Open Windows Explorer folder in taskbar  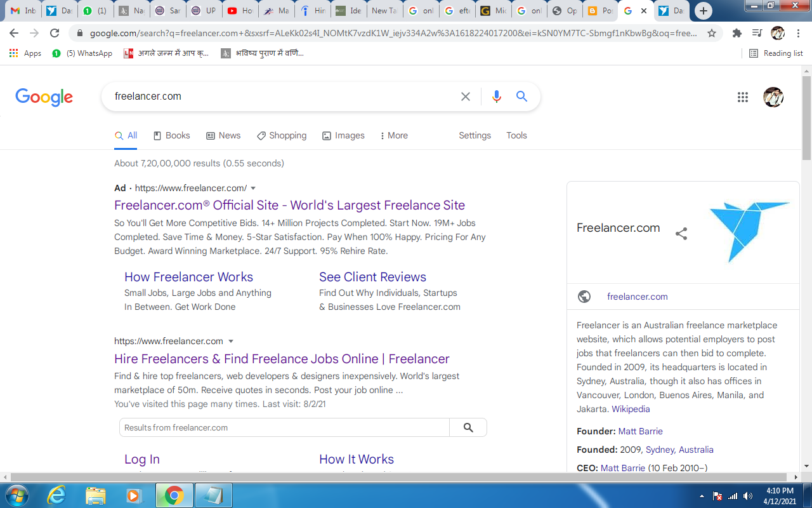[x=95, y=495]
